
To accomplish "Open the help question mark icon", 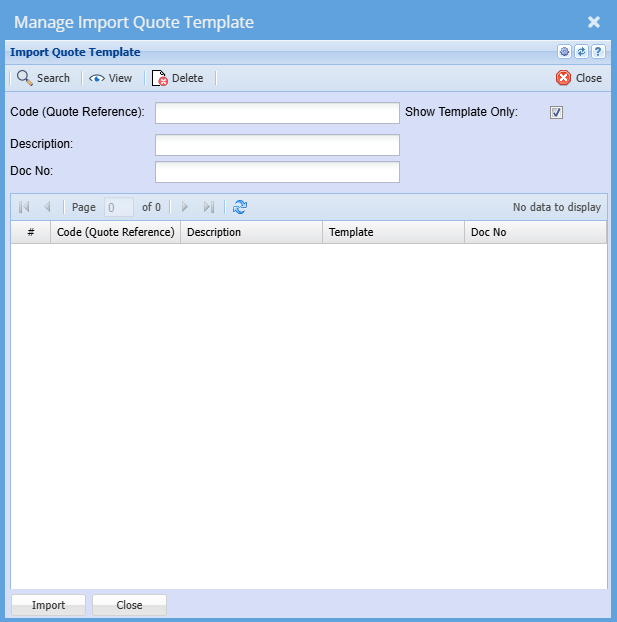I will pyautogui.click(x=598, y=52).
